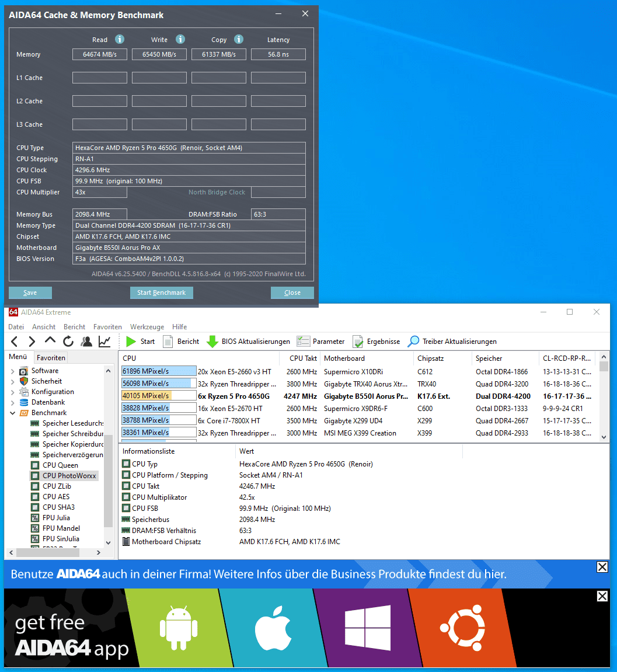
Task: Expand the Software tree node
Action: click(x=12, y=371)
